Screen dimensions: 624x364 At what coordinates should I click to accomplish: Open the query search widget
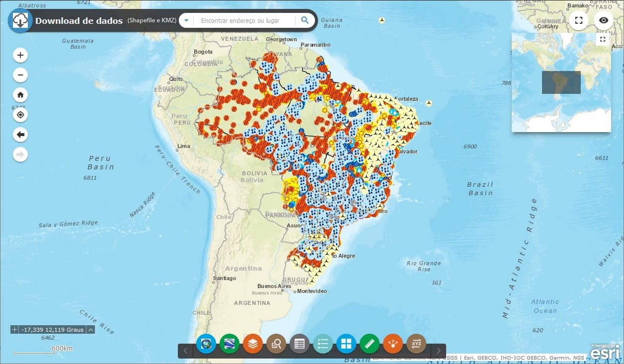point(276,344)
